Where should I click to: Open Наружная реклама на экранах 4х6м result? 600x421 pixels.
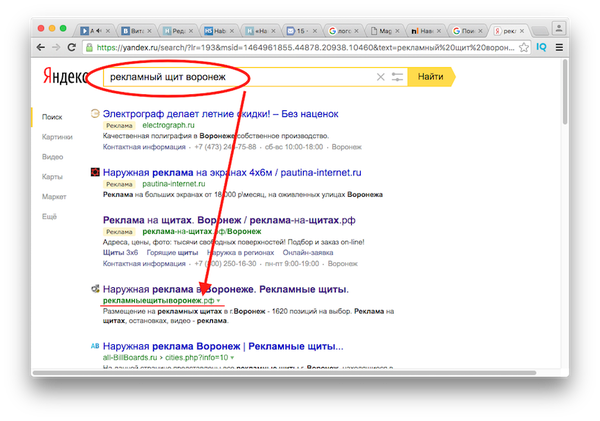[x=232, y=173]
